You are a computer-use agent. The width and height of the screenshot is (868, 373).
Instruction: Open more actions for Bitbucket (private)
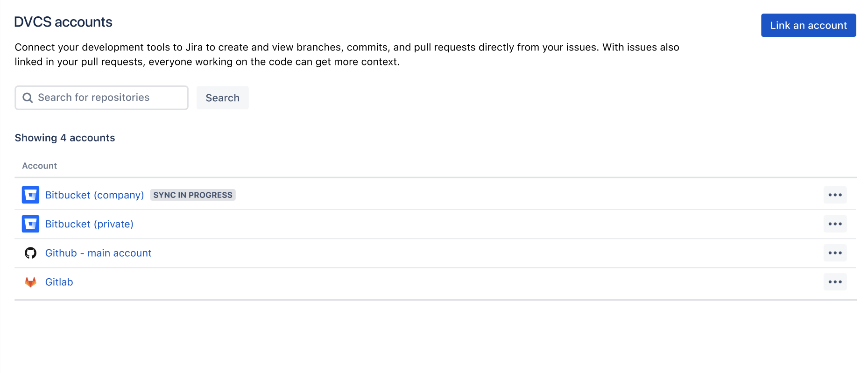pos(835,224)
